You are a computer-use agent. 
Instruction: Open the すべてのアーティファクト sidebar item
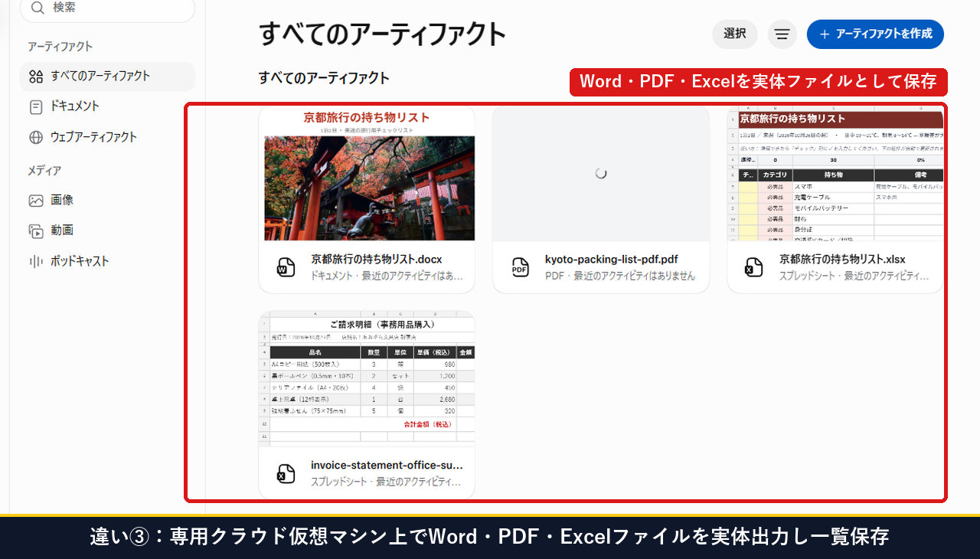(107, 77)
